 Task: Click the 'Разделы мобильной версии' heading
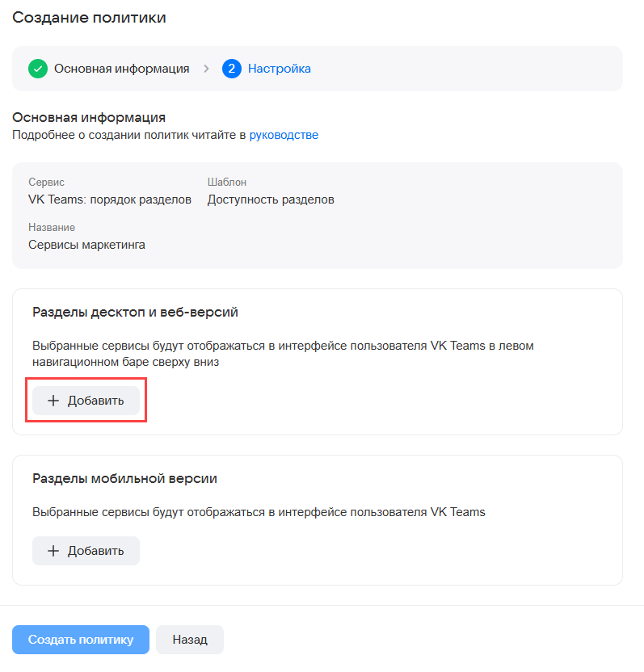pyautogui.click(x=124, y=478)
